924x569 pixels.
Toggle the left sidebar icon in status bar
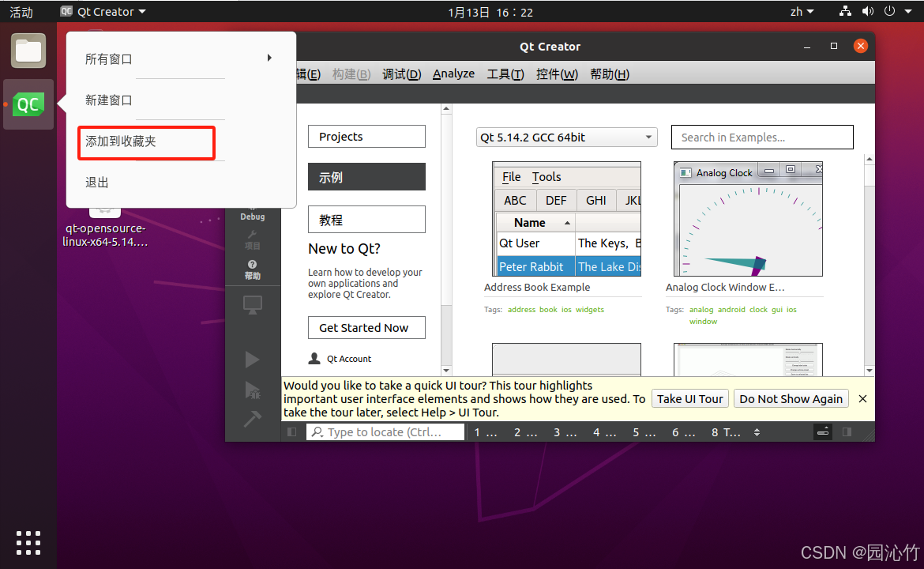(x=291, y=432)
